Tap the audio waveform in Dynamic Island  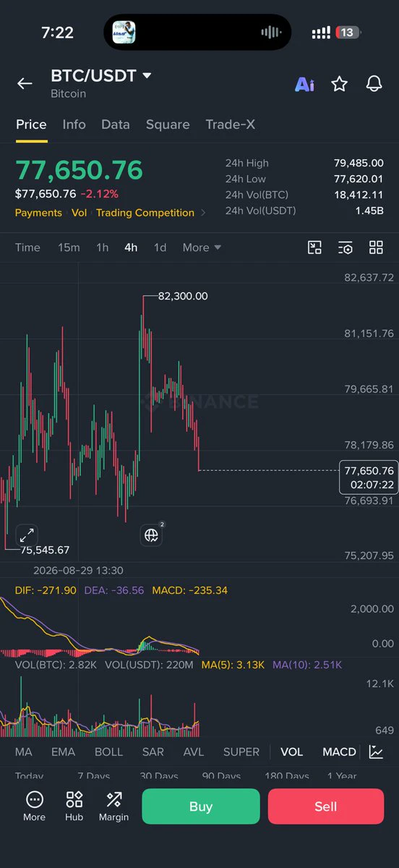[x=270, y=33]
